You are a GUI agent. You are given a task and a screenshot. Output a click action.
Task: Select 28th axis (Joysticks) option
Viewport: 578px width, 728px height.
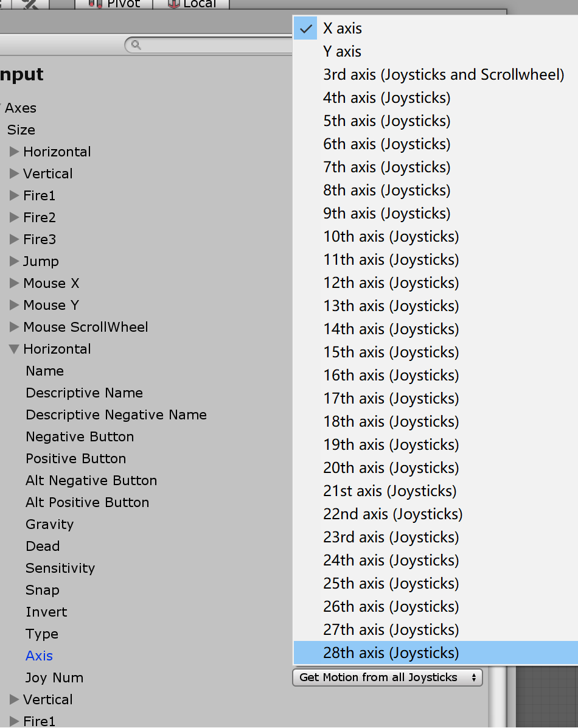391,653
